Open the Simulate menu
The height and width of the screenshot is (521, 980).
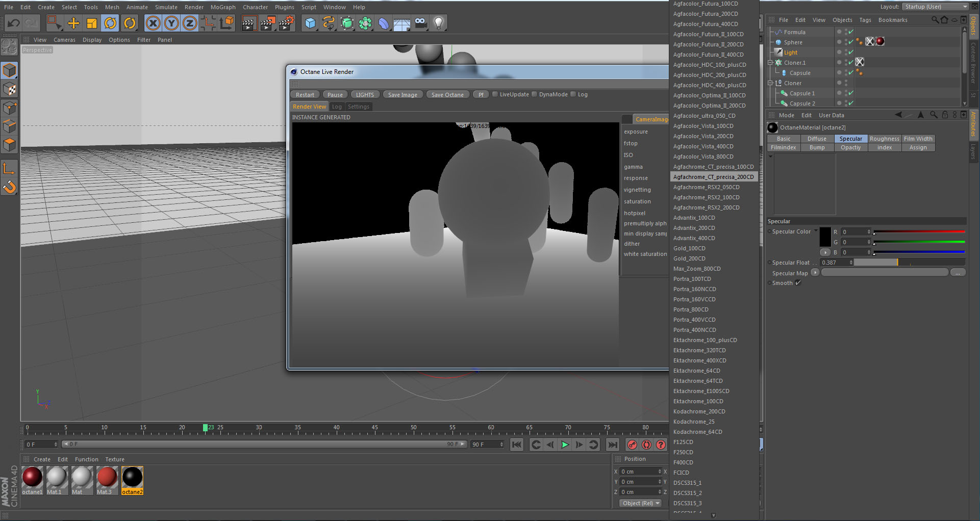click(166, 7)
